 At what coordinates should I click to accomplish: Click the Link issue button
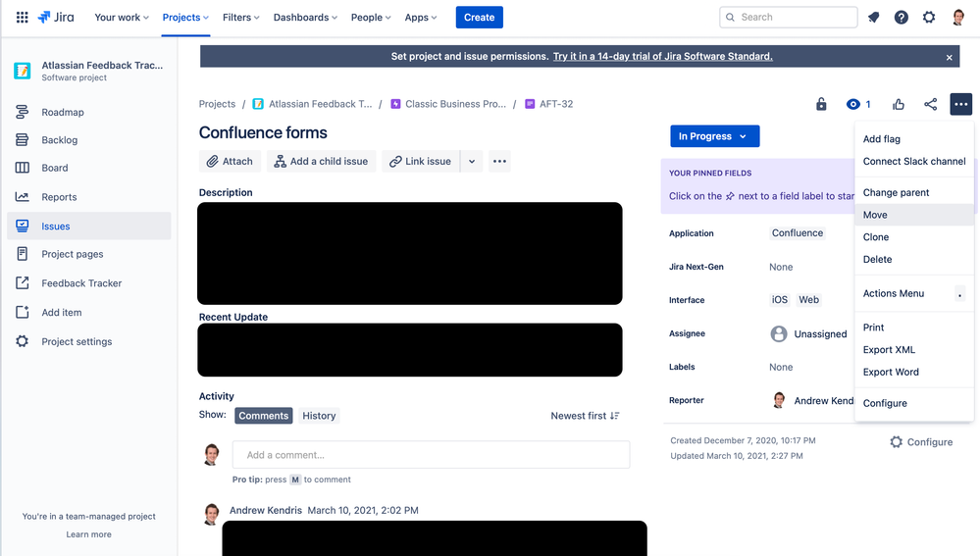click(421, 161)
